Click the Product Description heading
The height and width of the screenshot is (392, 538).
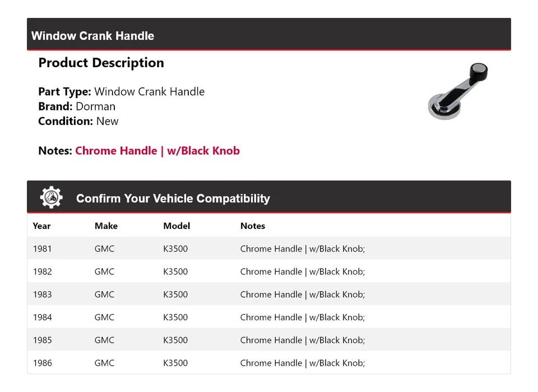pos(101,63)
